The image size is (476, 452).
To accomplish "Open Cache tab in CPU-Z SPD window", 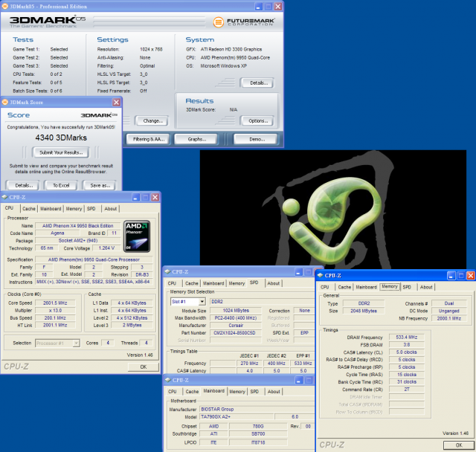I will [192, 283].
